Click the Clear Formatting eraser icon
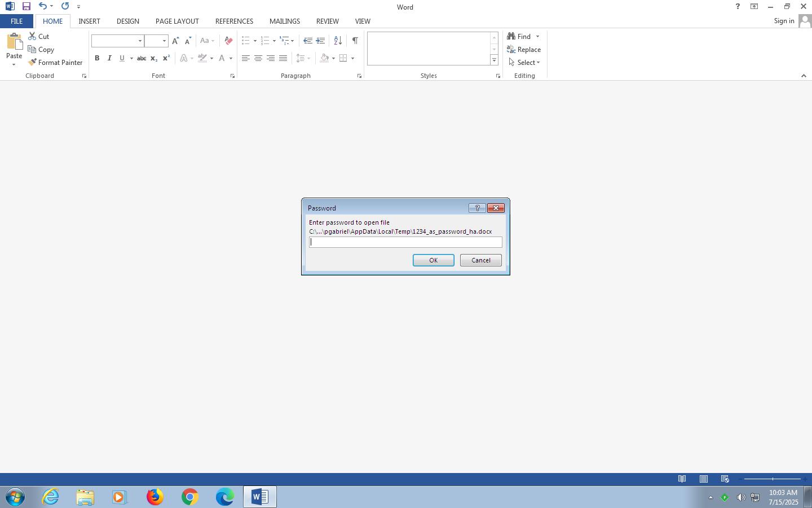 (228, 41)
